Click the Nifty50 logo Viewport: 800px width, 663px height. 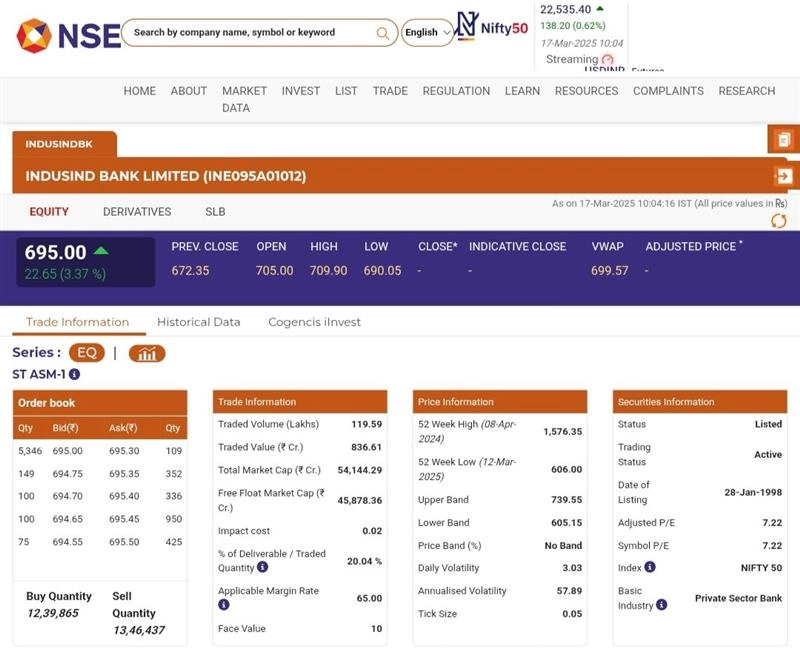point(492,27)
